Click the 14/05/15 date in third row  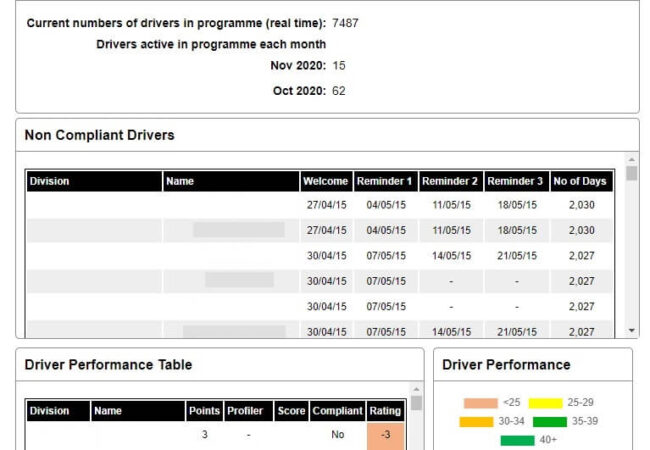click(451, 256)
